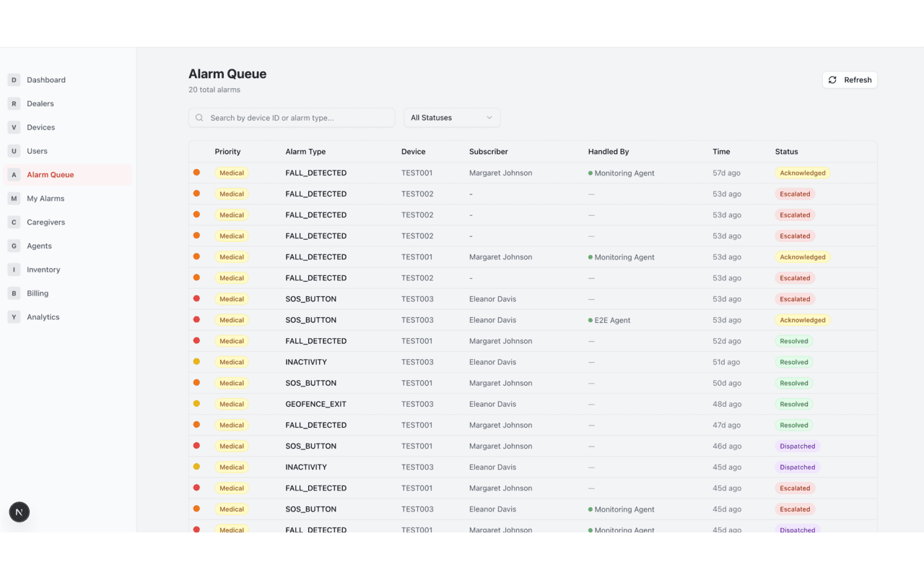924x578 pixels.
Task: Click the INACTIVITY alarm in 51d ago row
Action: tap(306, 362)
